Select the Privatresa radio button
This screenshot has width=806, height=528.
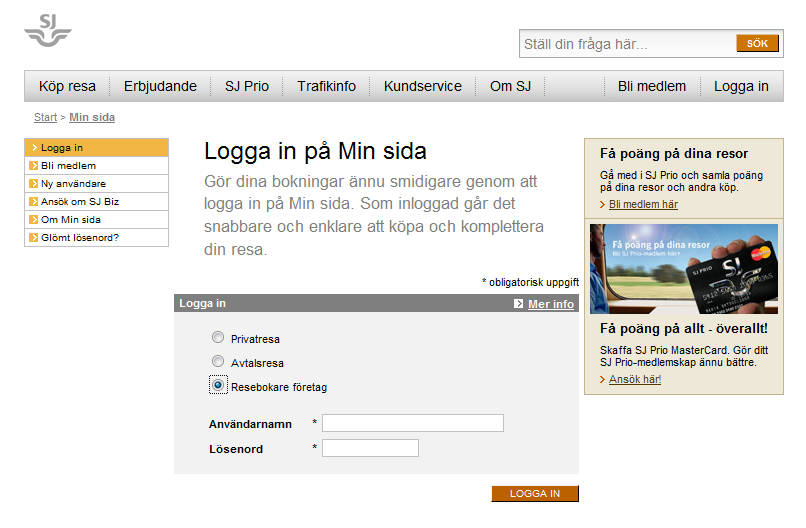coord(218,337)
